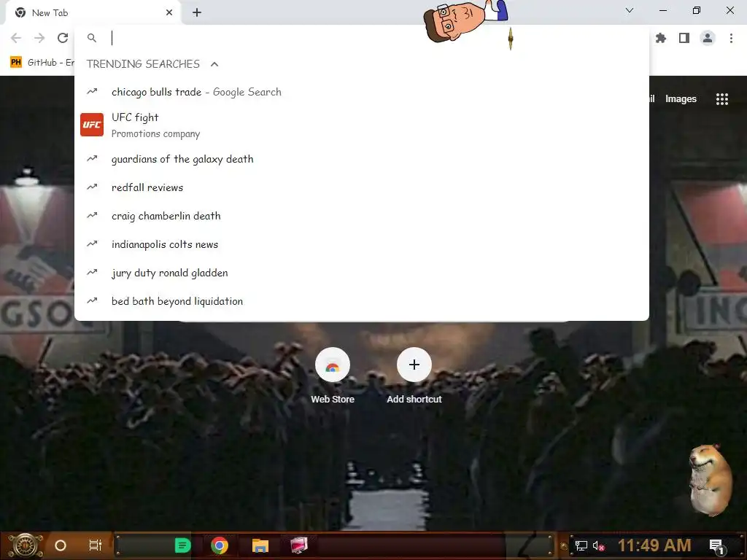Open Chrome's three-dot menu
Viewport: 747px width, 560px height.
731,38
